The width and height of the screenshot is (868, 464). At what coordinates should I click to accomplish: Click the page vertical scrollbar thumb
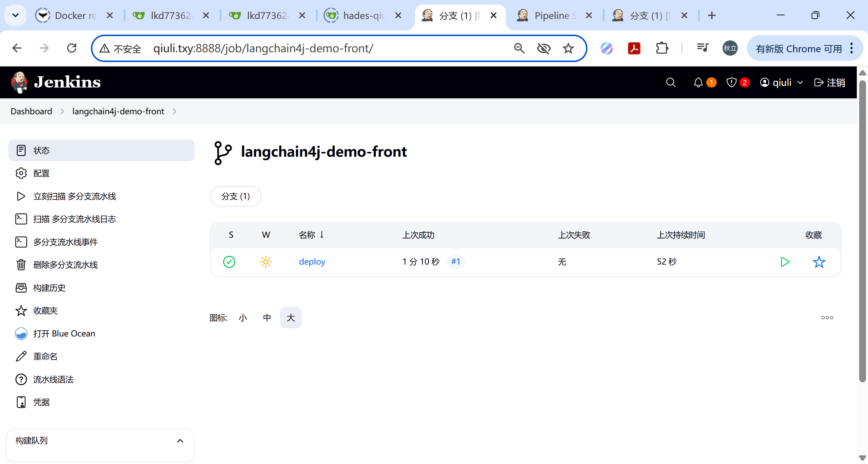pos(862,231)
